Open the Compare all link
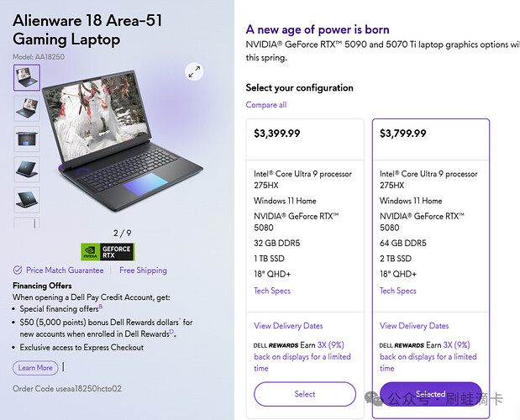 tap(266, 105)
